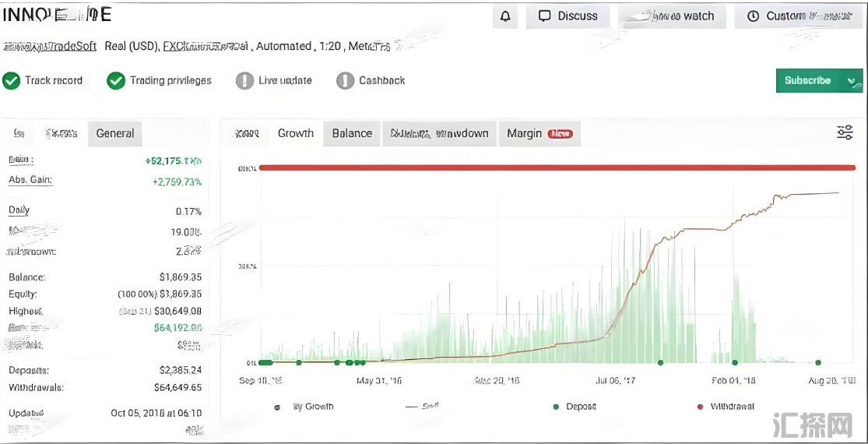Click the Trading privileges green checkmark icon
Image resolution: width=868 pixels, height=444 pixels.
[116, 81]
